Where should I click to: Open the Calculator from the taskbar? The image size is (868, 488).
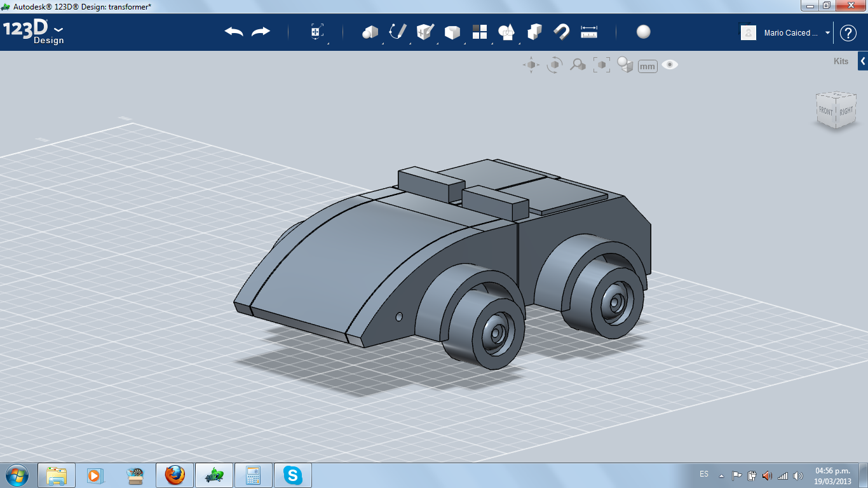click(254, 475)
